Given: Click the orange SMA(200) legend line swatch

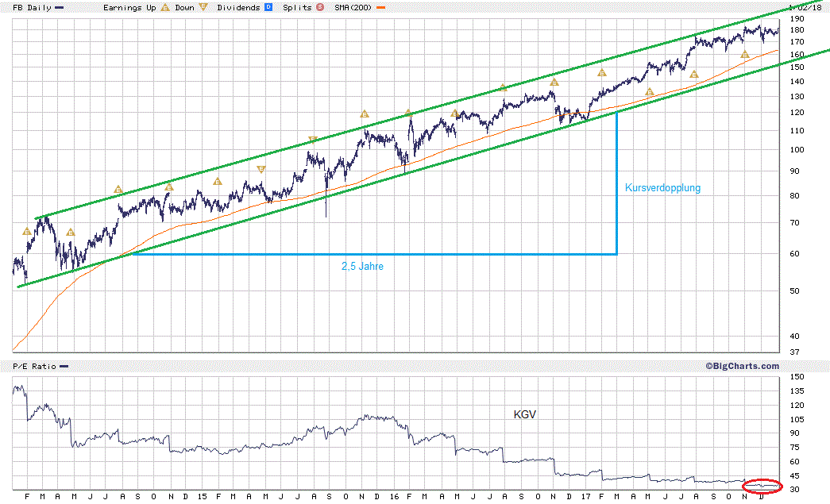Looking at the screenshot, I should [380, 7].
